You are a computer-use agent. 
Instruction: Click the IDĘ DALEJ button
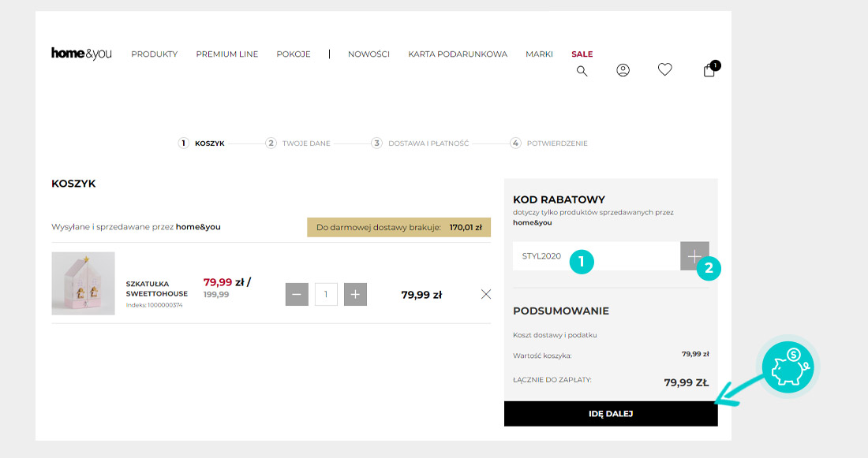611,414
